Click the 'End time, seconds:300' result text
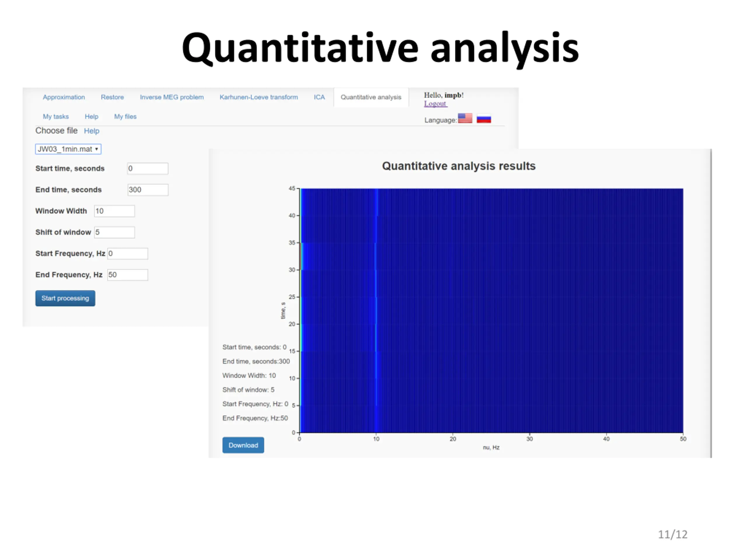The width and height of the screenshot is (747, 560). (256, 361)
